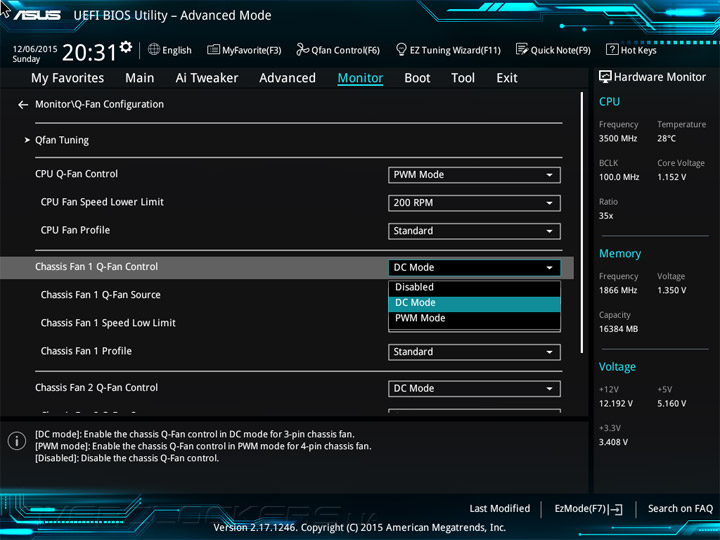Open the Advanced tab
Image resolution: width=720 pixels, height=540 pixels.
point(287,78)
